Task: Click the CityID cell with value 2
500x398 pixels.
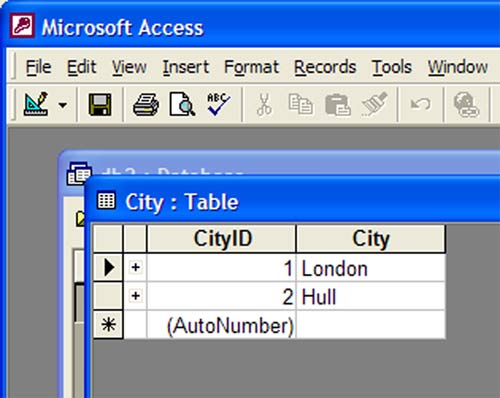Action: [221, 296]
